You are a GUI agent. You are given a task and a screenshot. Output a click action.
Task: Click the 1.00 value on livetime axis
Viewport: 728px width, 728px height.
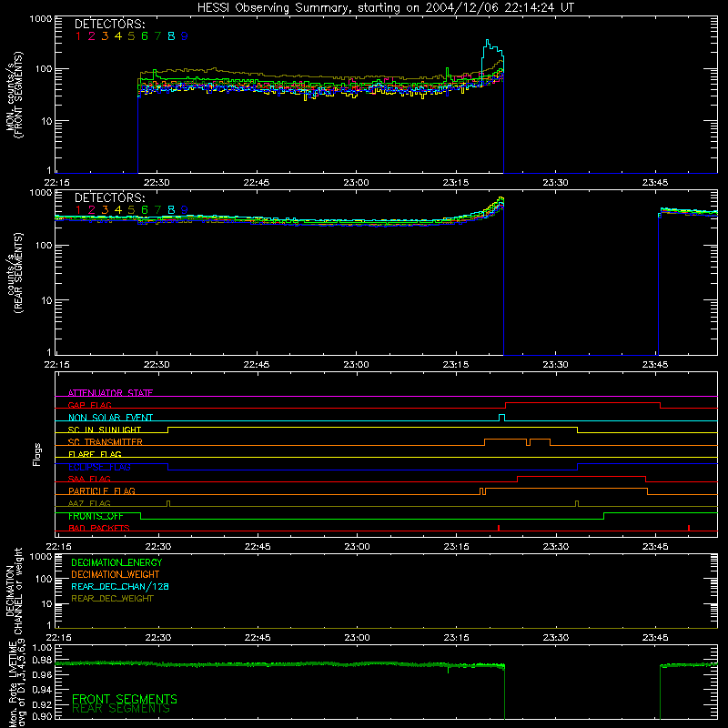[x=42, y=648]
